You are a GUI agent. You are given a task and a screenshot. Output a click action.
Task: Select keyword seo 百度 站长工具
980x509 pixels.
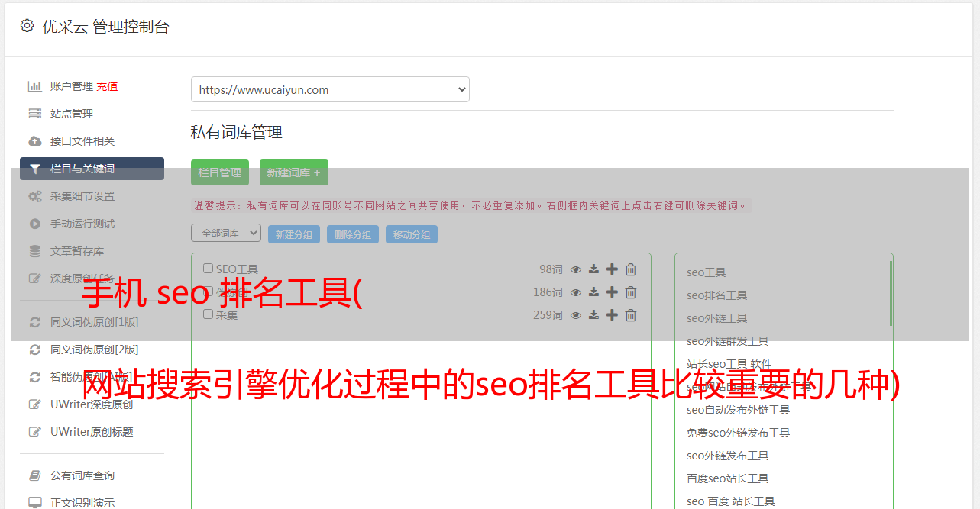coord(730,501)
